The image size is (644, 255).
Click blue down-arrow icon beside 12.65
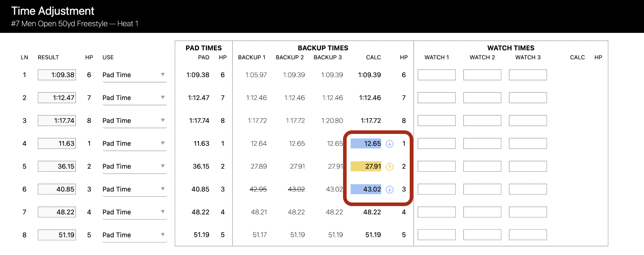coord(390,144)
